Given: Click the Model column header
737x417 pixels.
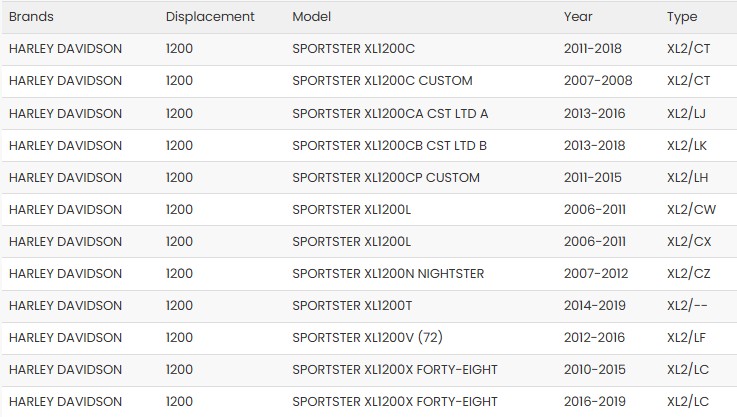Looking at the screenshot, I should tap(311, 17).
